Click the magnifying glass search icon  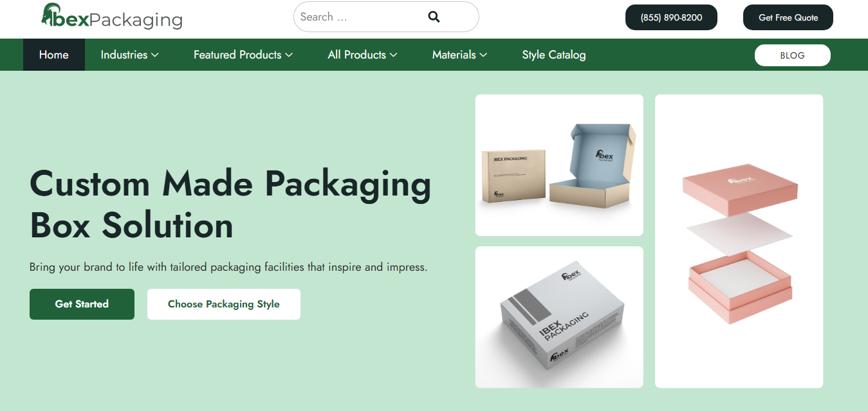434,17
